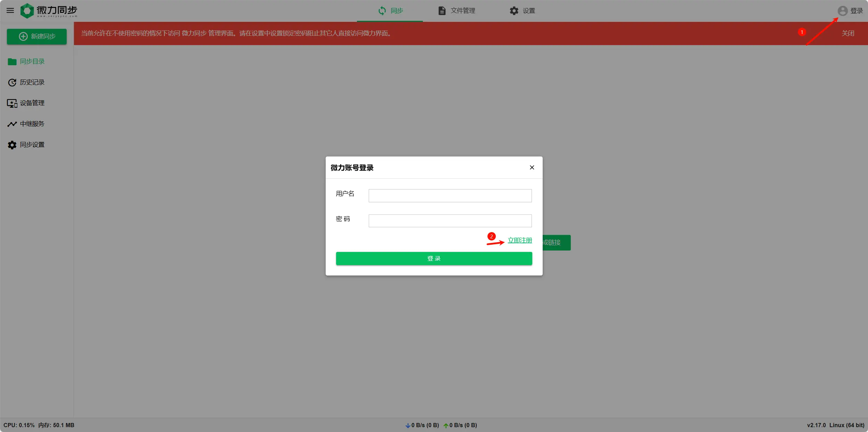The image size is (868, 432).
Task: Click the 文件管理 document icon
Action: 442,11
